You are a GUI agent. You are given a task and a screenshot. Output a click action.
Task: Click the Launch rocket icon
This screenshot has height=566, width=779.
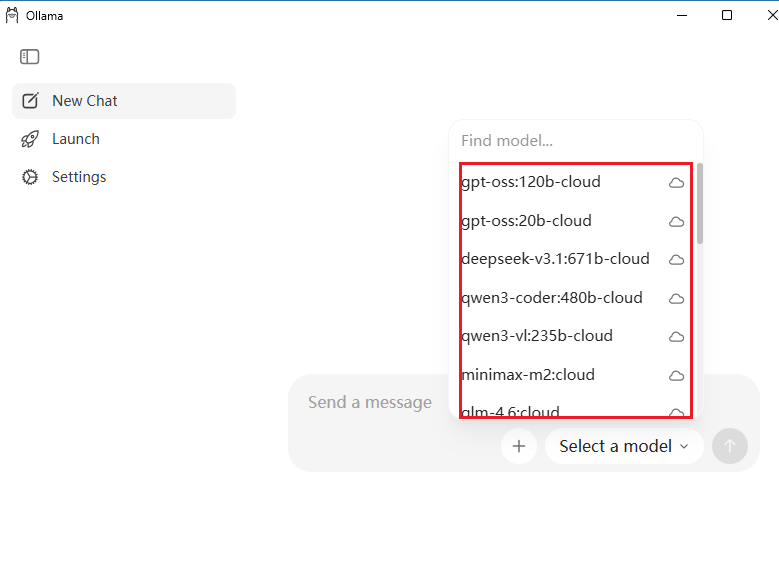pos(30,139)
